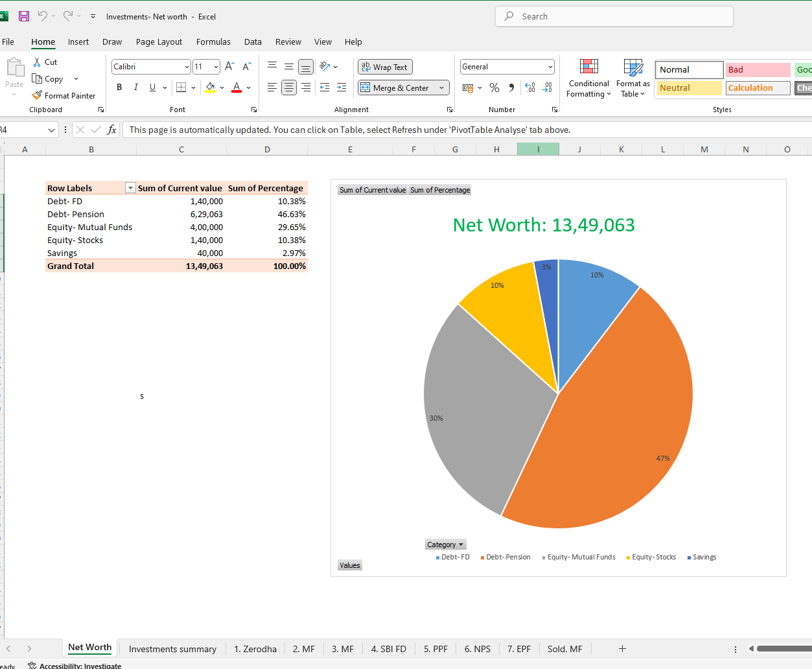Open the Calibri font name dropdown
812x669 pixels.
(187, 67)
